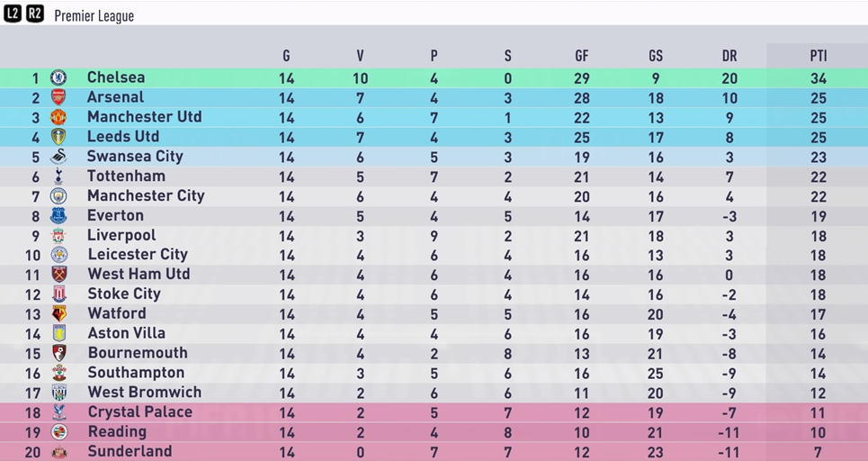
Task: Select the Bournemouth club badge
Action: (x=59, y=353)
